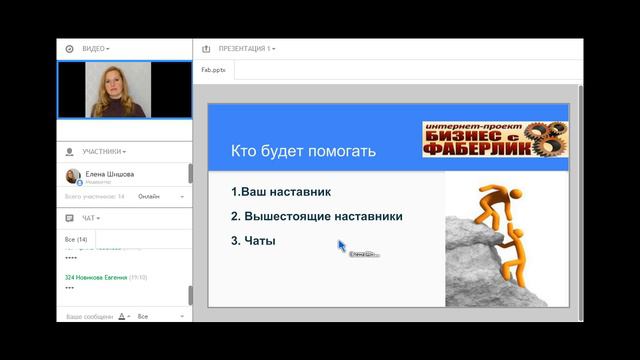
Task: Click Елена Шишова's avatar picture
Action: pyautogui.click(x=73, y=176)
